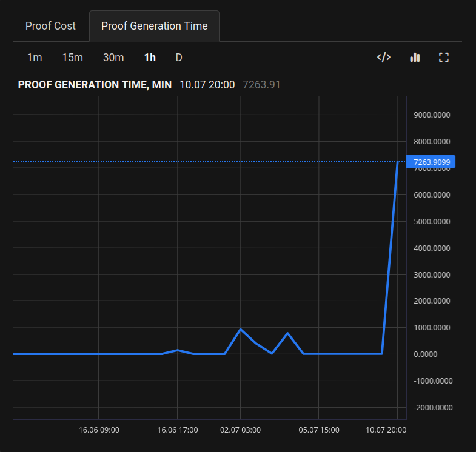Select the 30m timeframe

(x=113, y=58)
